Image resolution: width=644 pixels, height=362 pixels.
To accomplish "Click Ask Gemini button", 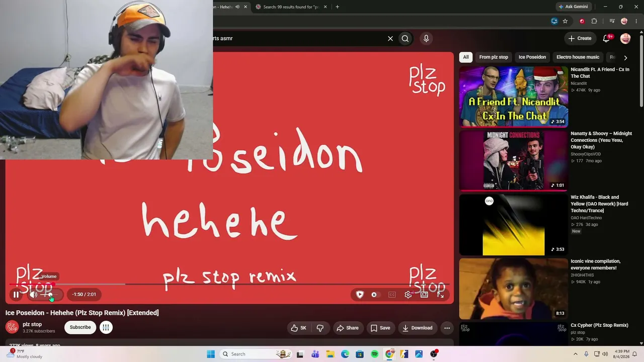I will tap(573, 7).
